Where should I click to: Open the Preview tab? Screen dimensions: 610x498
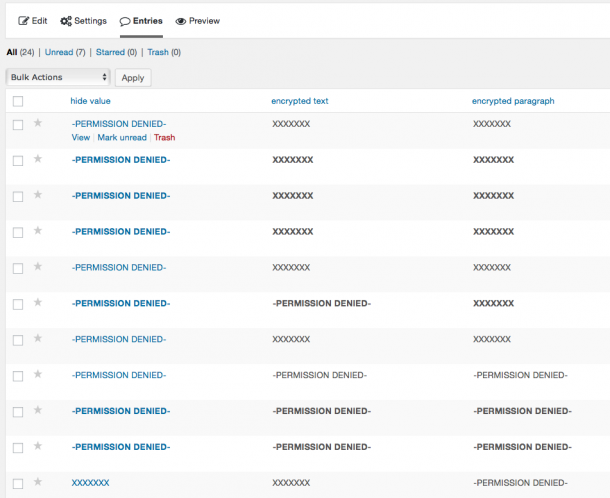[198, 21]
